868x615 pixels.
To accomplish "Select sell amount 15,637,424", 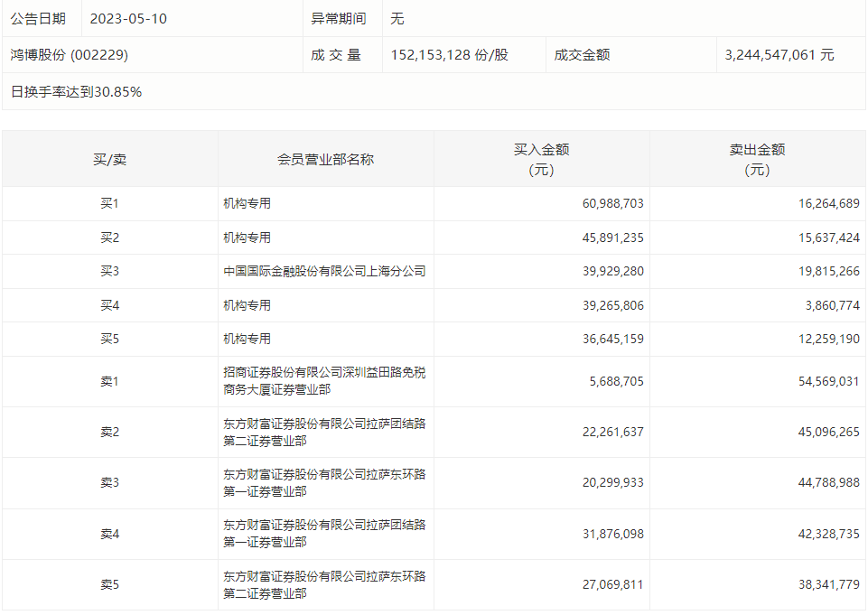I will point(828,238).
